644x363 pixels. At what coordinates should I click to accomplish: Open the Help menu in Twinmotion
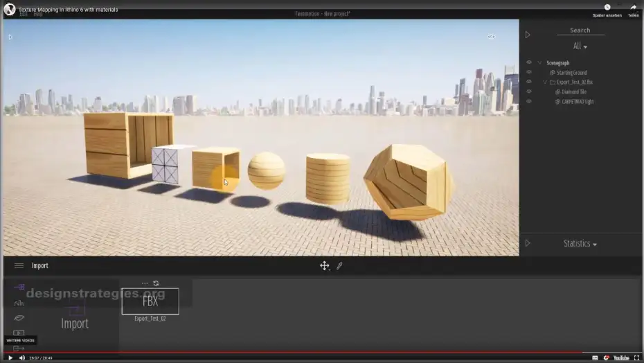(x=38, y=14)
